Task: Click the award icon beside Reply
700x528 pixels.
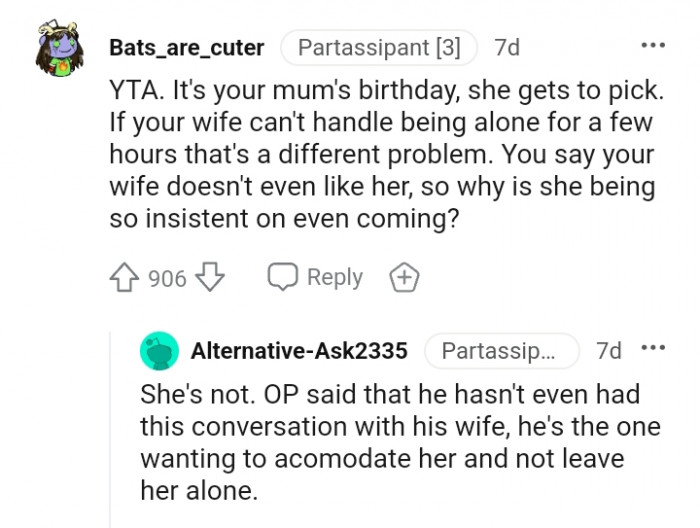Action: pyautogui.click(x=404, y=278)
